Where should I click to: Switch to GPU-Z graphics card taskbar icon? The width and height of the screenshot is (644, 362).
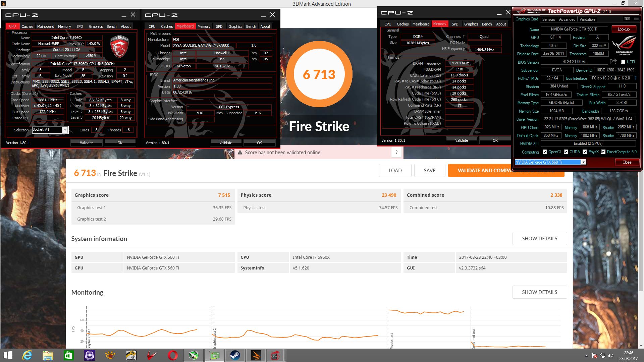point(214,355)
